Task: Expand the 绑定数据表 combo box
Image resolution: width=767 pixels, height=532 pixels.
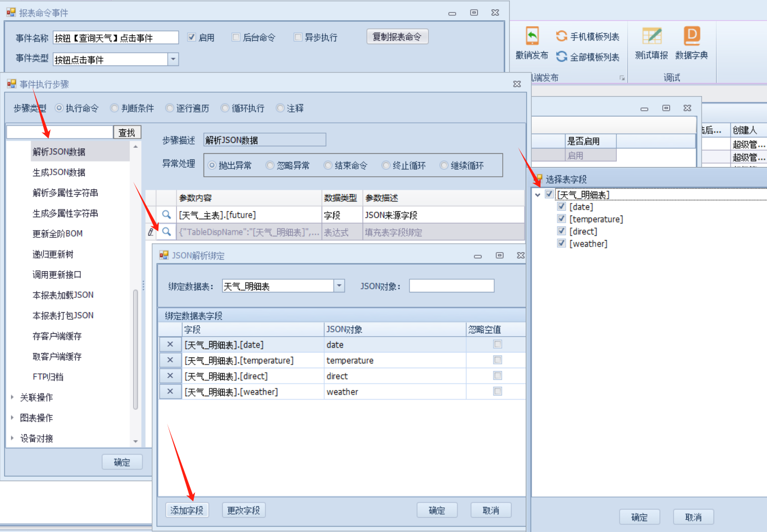Action: point(339,286)
